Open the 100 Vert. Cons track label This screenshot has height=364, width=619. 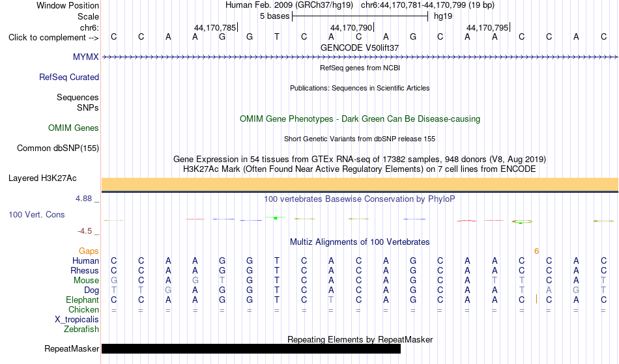(x=36, y=214)
